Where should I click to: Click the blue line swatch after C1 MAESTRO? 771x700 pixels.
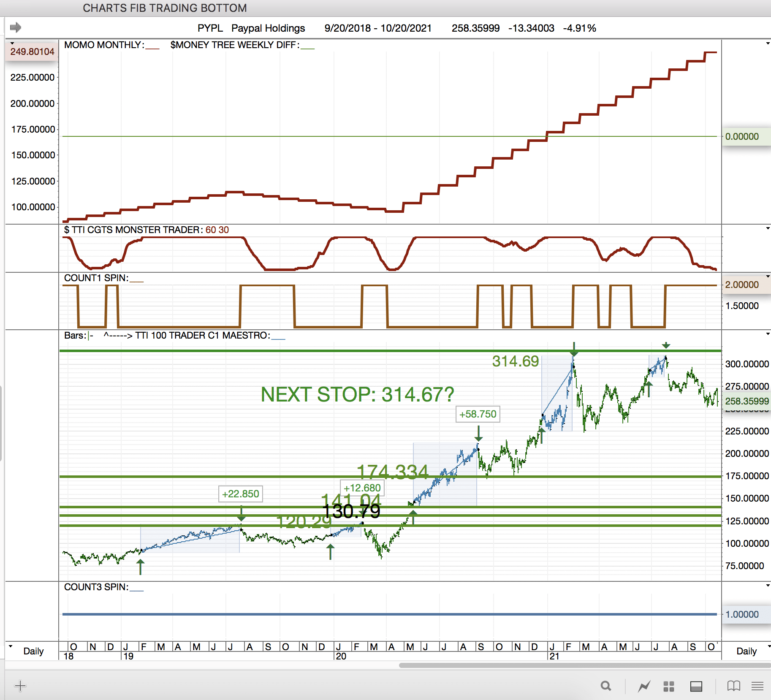(x=279, y=339)
